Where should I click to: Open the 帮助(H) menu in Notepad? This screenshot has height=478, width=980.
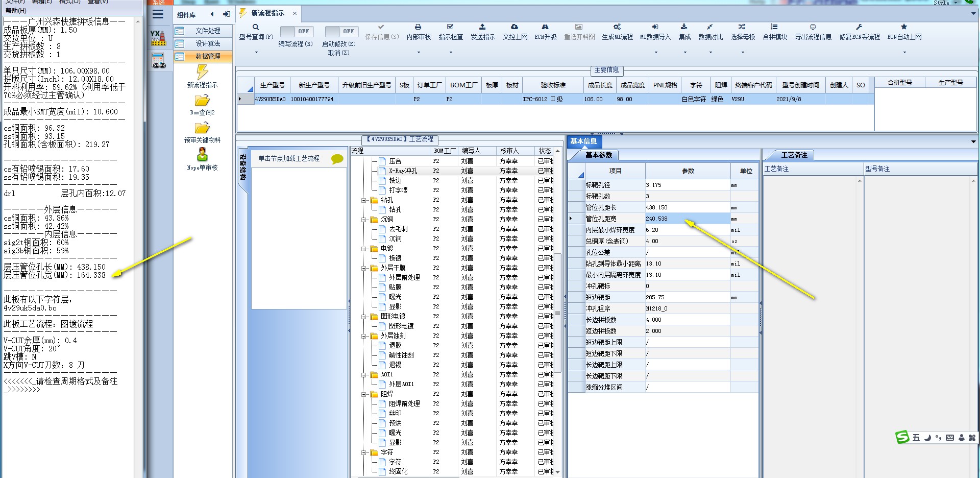click(16, 10)
